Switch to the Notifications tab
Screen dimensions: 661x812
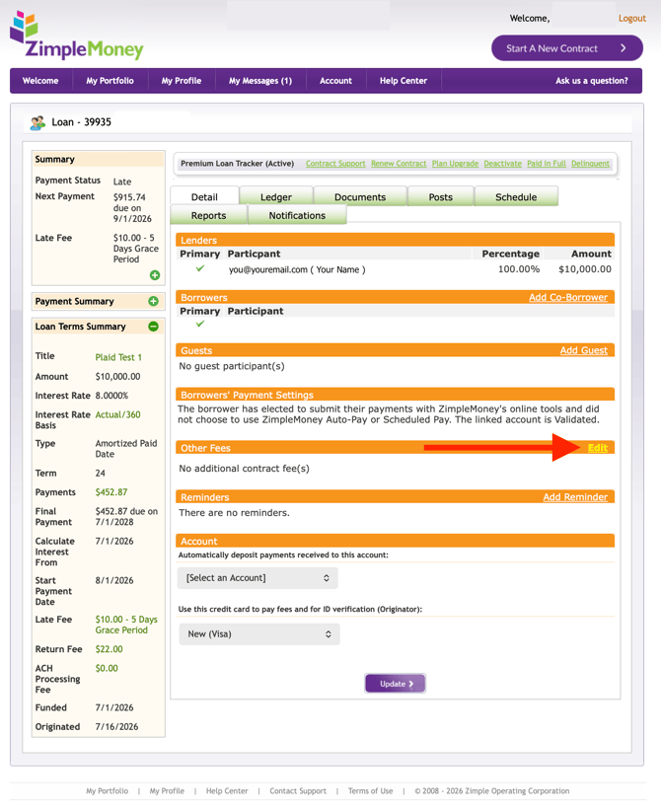click(297, 215)
